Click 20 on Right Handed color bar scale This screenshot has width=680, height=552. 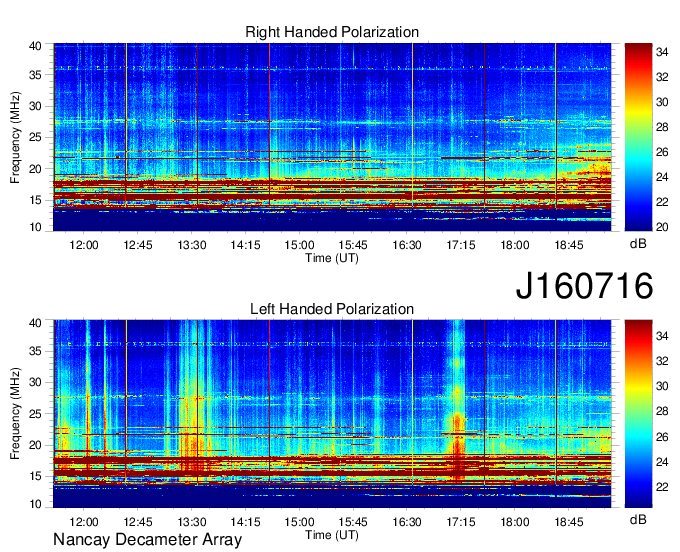click(x=662, y=227)
